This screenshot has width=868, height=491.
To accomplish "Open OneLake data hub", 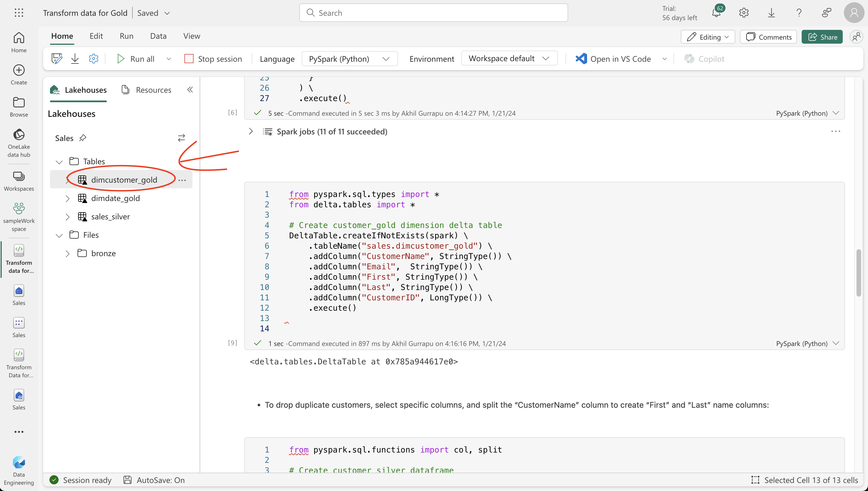I will coord(19,143).
